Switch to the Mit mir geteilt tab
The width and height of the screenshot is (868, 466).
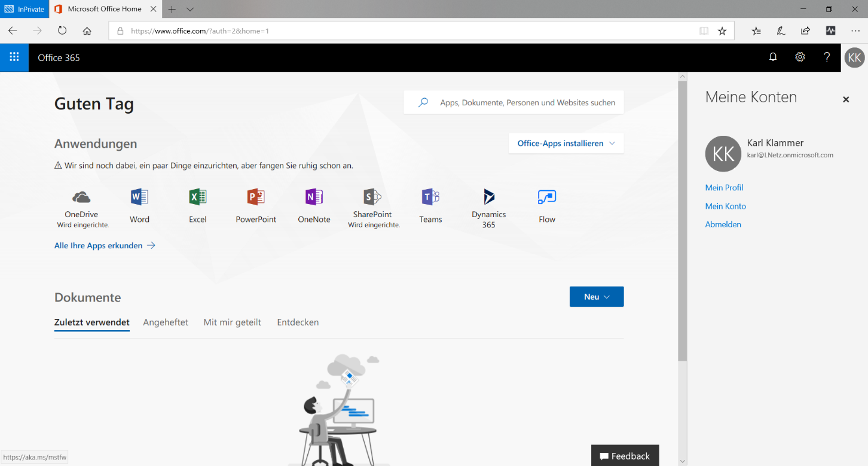[233, 322]
